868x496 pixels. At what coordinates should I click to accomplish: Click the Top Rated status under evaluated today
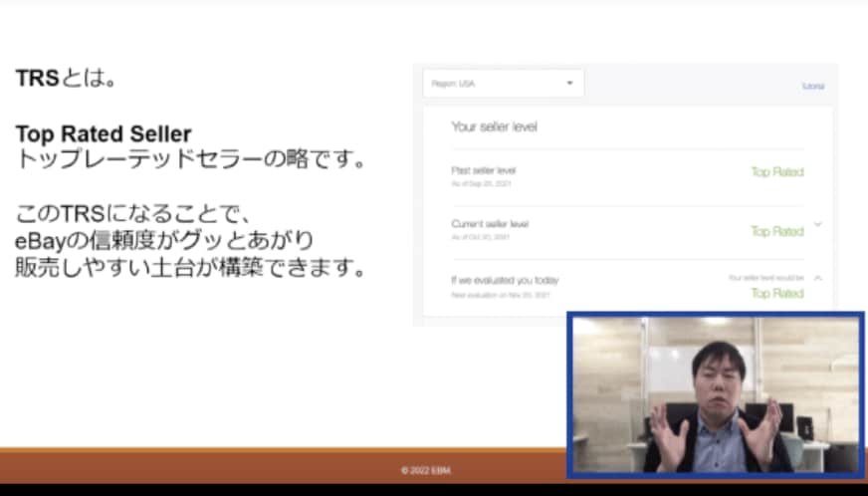point(777,293)
